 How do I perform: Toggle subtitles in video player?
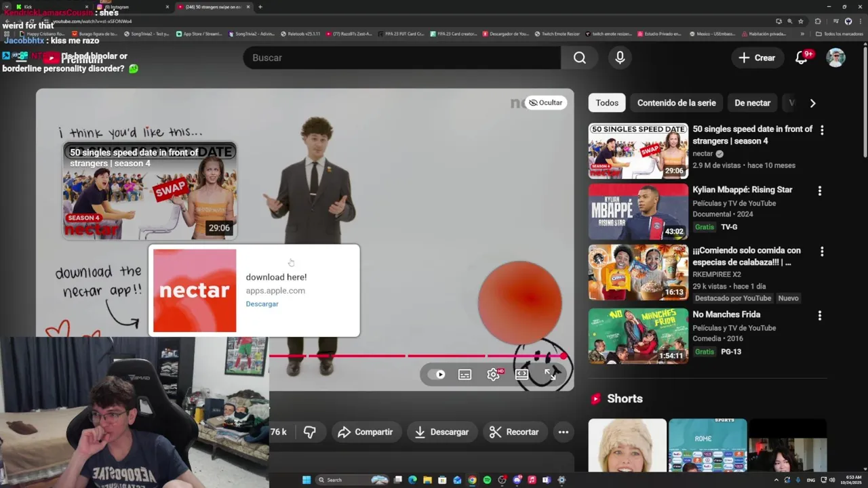(465, 374)
